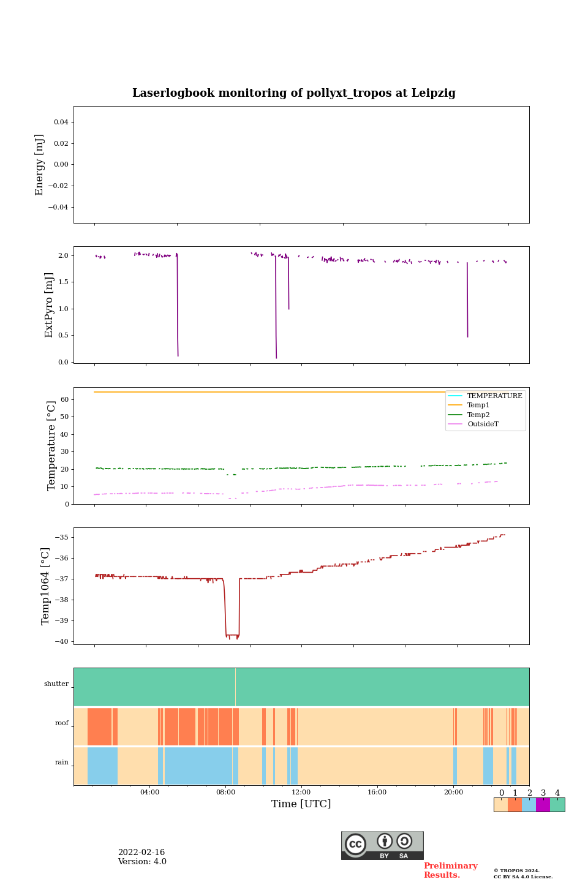Select the orange colorbar swatch labeled 1
Image resolution: width=588 pixels, height=882 pixels.
(x=514, y=805)
